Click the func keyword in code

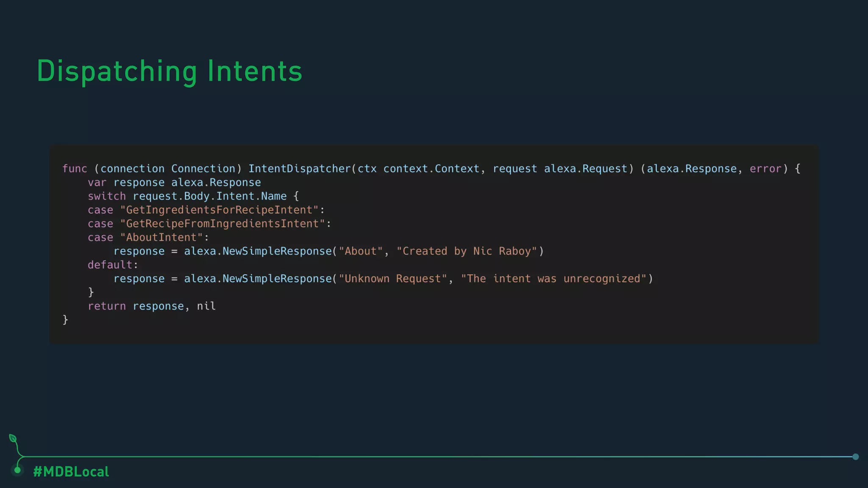[x=75, y=169]
